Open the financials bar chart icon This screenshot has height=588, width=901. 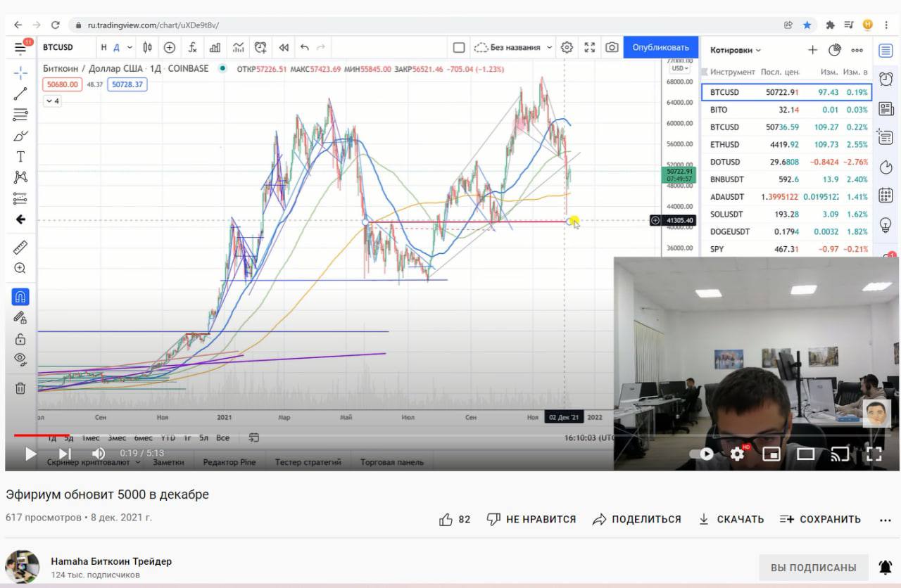215,48
